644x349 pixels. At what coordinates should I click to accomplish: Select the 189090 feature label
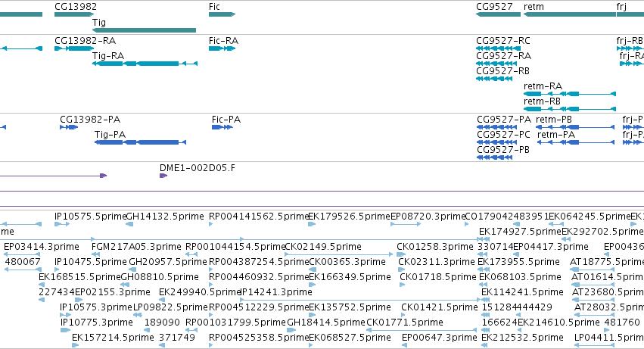(x=162, y=323)
